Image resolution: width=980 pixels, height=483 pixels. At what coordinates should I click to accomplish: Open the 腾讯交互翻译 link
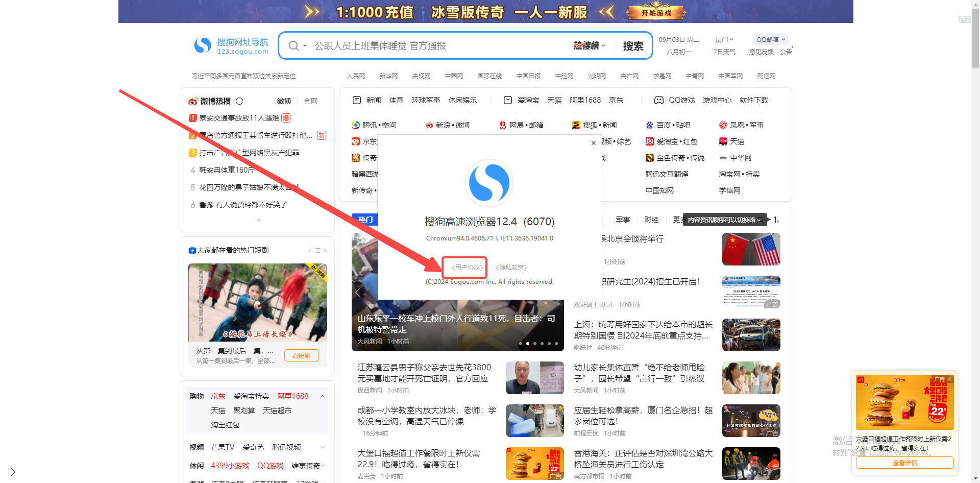tap(667, 174)
